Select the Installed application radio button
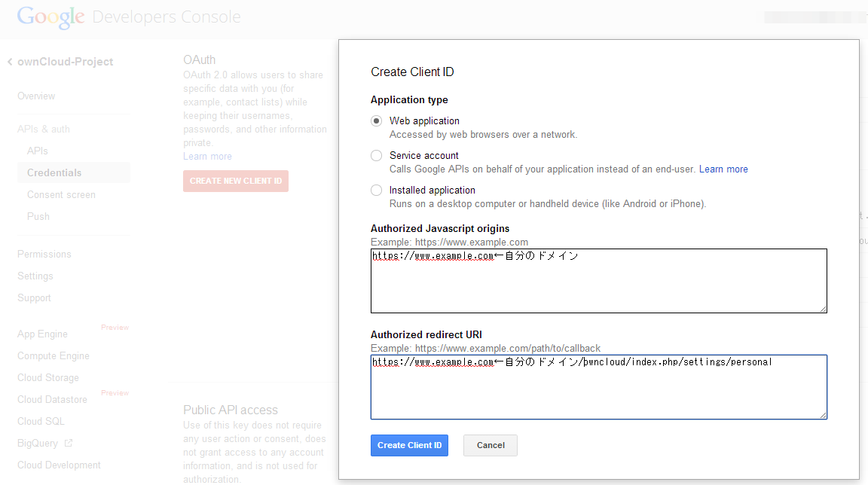 pyautogui.click(x=377, y=191)
